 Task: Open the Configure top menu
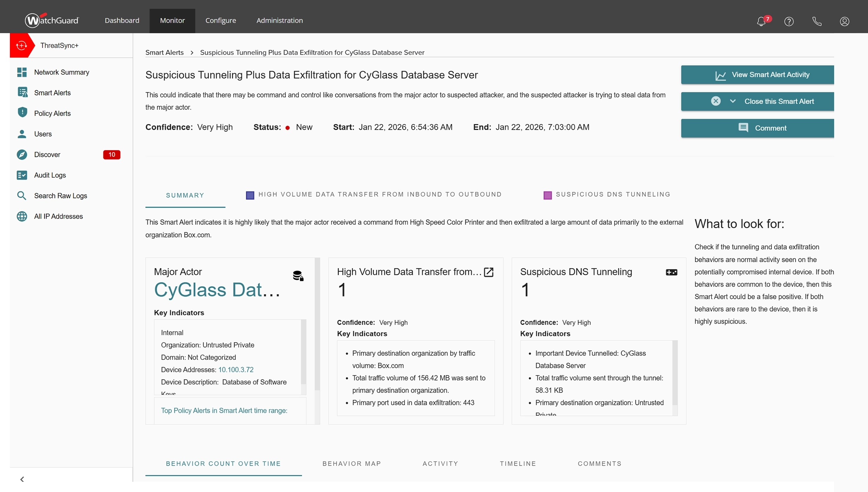click(x=220, y=20)
